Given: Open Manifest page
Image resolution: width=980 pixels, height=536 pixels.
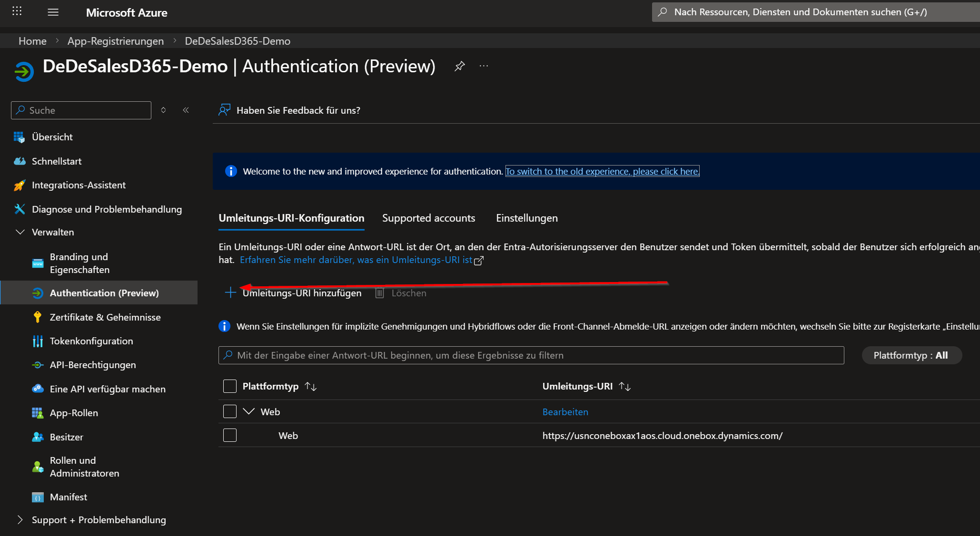Looking at the screenshot, I should (69, 497).
